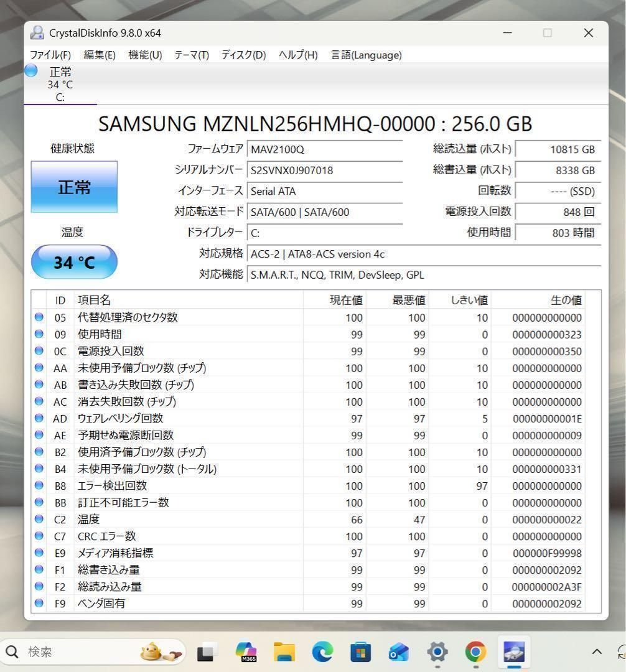Click the serial number field S2SVNX0J907018

[x=325, y=170]
